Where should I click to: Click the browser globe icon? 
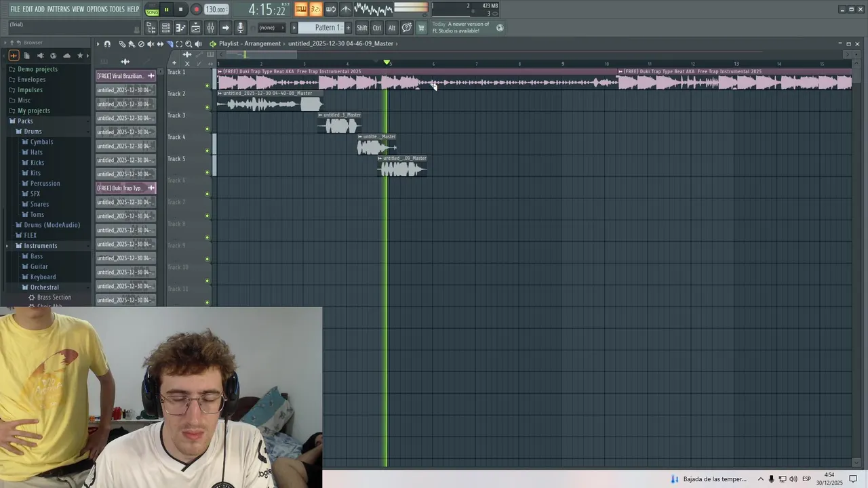(53, 56)
